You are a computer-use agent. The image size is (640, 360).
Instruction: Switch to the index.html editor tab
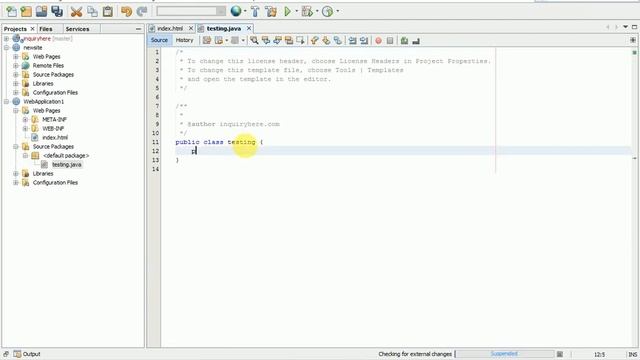click(170, 29)
